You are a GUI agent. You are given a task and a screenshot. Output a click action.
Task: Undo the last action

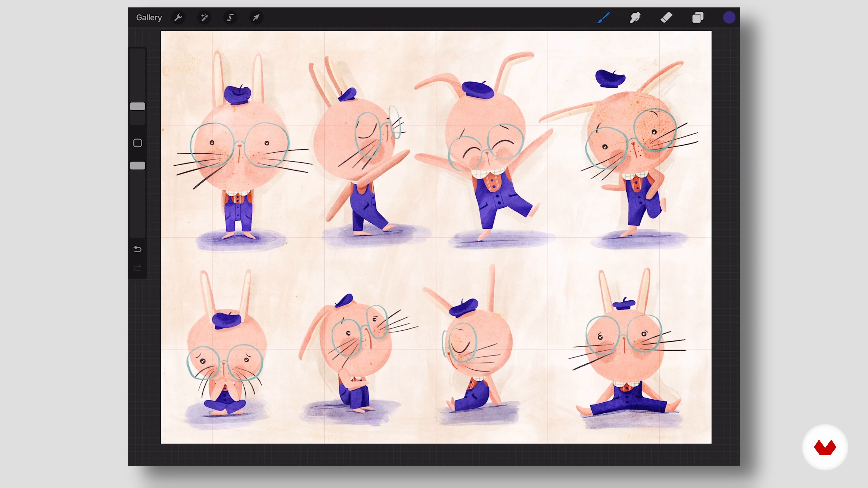point(137,249)
